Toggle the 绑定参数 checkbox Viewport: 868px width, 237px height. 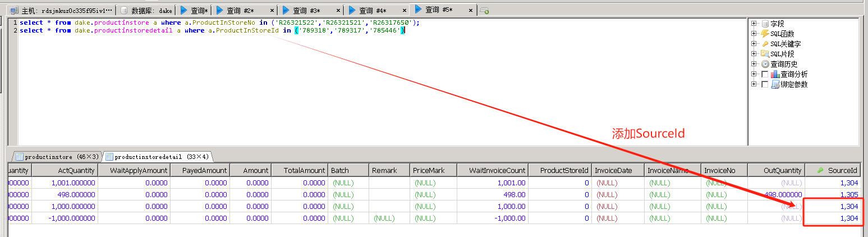tap(764, 84)
